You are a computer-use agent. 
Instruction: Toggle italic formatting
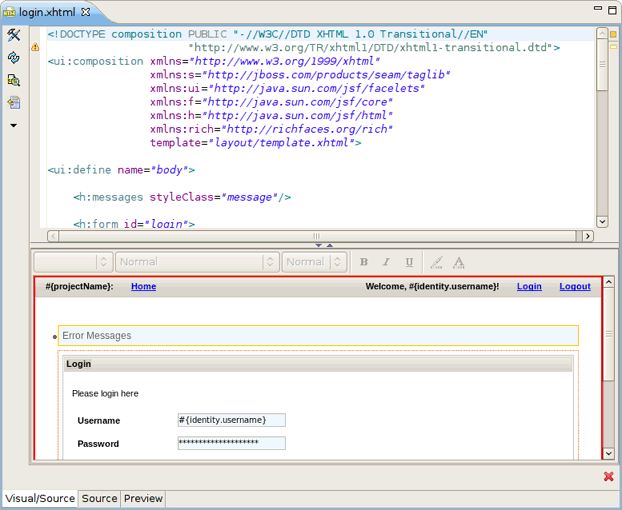386,262
